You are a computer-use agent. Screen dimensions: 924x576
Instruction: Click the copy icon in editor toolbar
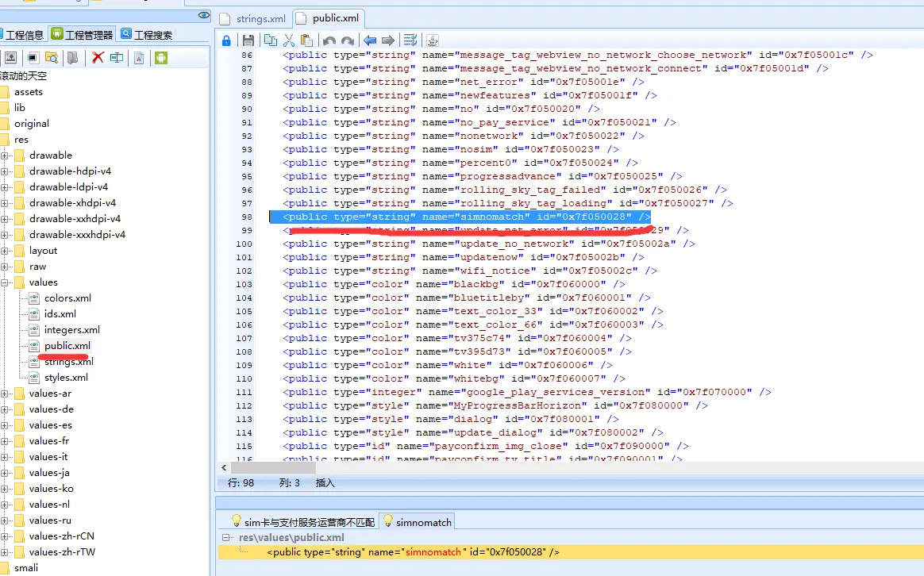[x=271, y=40]
